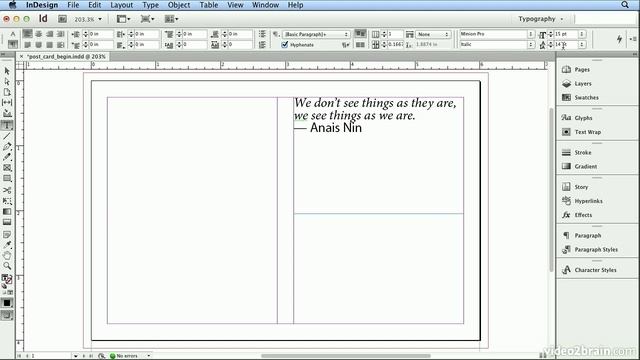This screenshot has width=640, height=360.
Task: Open the 15 pt font size dropdown
Action: pos(582,34)
